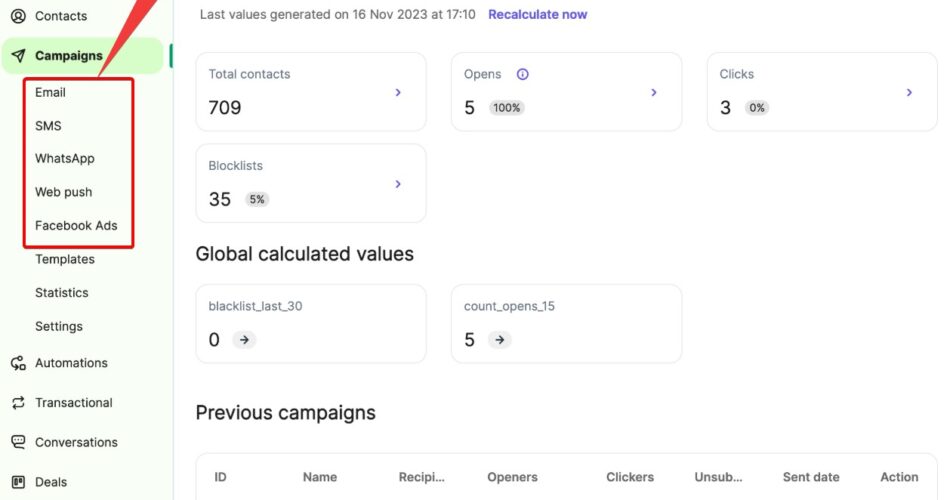This screenshot has width=950, height=500.
Task: Click the Recalculate now link
Action: 537,14
